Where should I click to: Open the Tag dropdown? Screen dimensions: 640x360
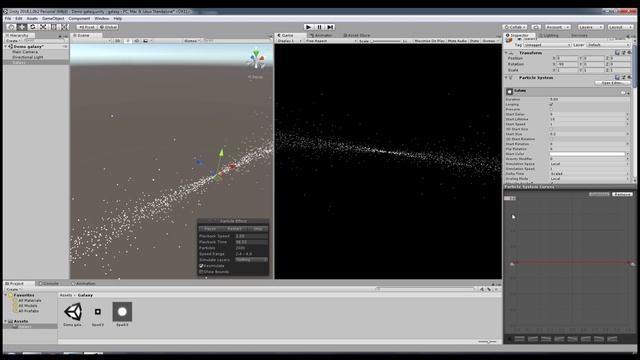547,45
